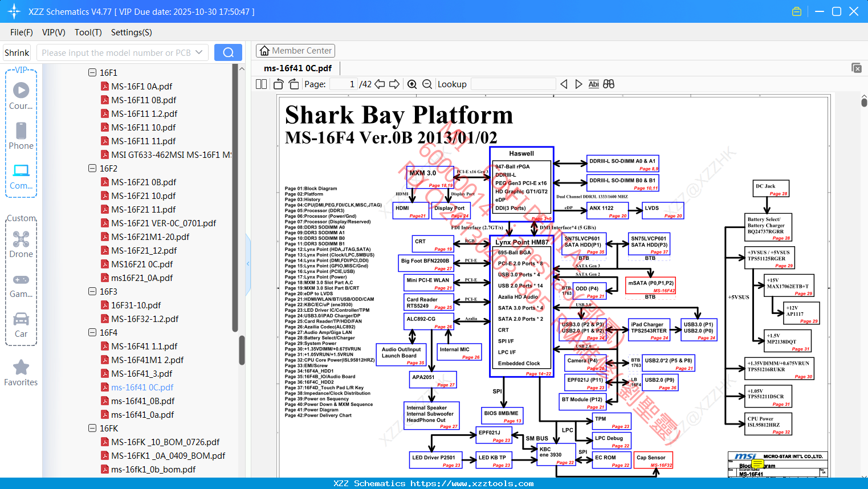Open the Favorites star
The height and width of the screenshot is (489, 868).
21,373
